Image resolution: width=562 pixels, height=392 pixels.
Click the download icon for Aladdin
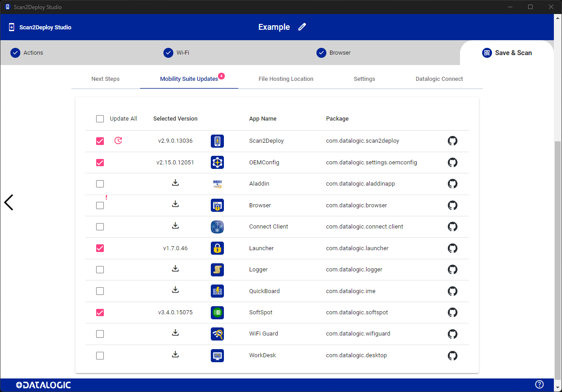point(176,182)
